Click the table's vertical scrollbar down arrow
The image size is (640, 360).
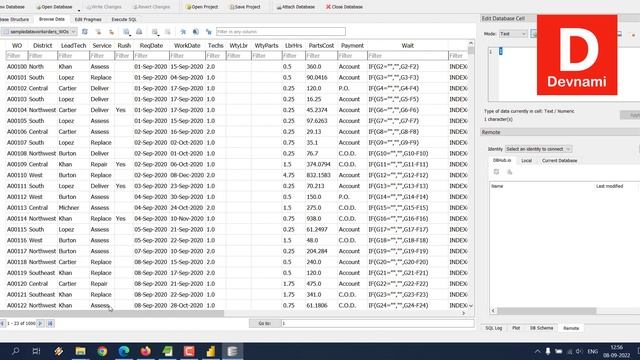tap(471, 305)
